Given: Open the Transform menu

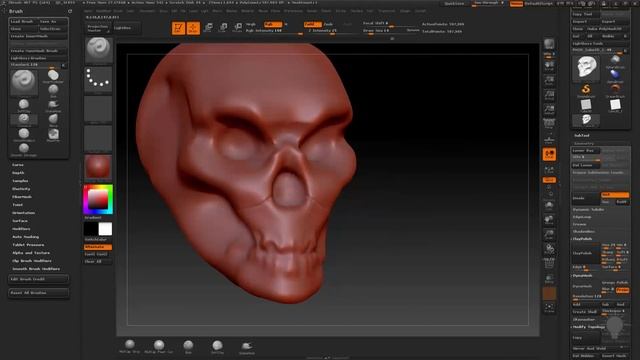Looking at the screenshot, I should click(x=387, y=11).
